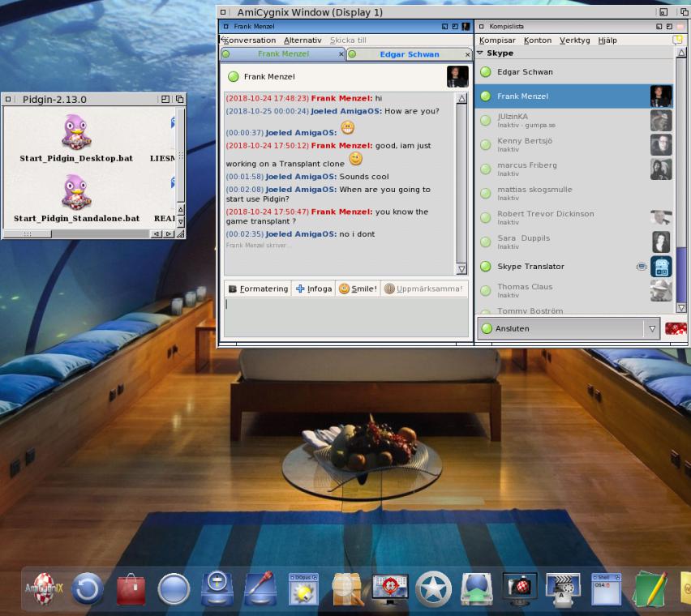The image size is (691, 616).
Task: Open the film clapper dock icon
Action: coord(563,588)
